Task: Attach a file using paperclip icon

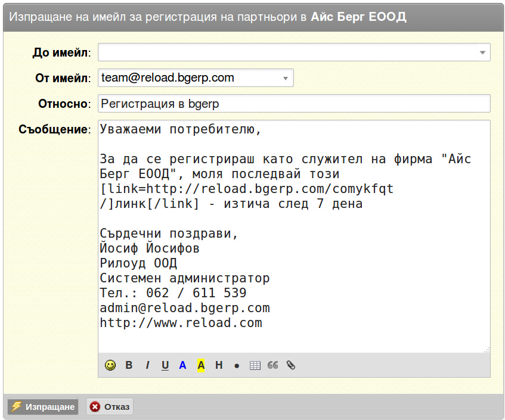Action: tap(291, 365)
